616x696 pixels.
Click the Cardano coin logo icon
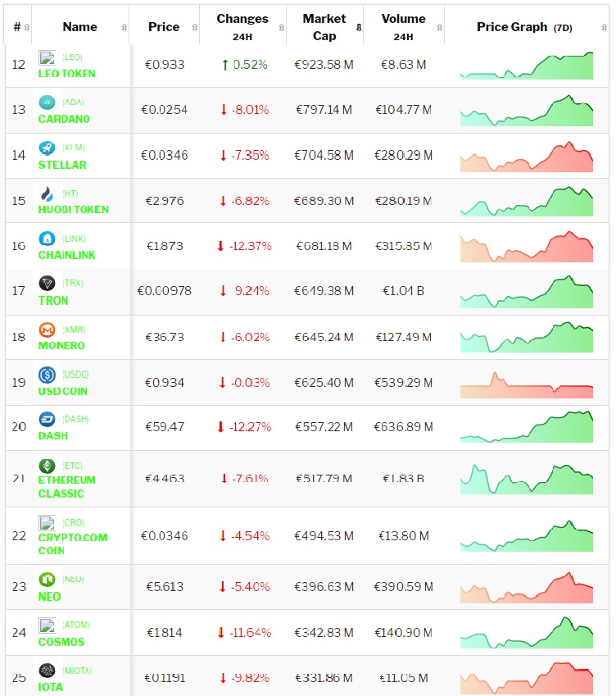[x=47, y=102]
